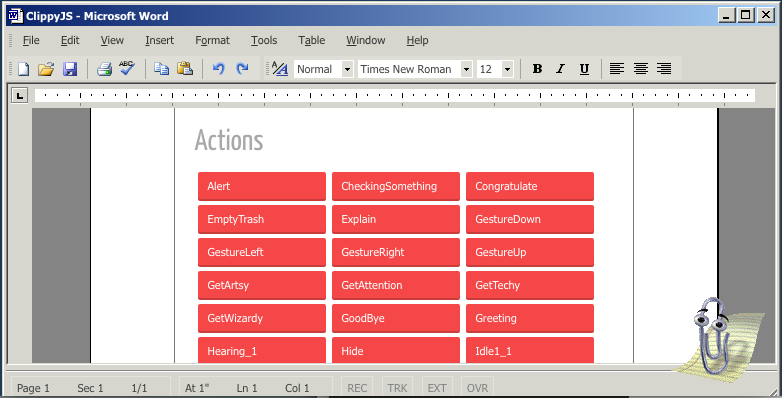This screenshot has height=398, width=782.
Task: Click the Hearing_1 button
Action: 262,350
